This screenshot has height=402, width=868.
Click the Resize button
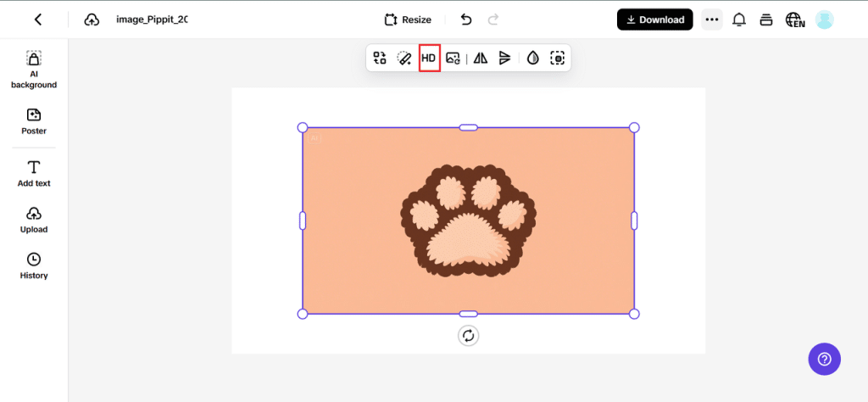coord(408,20)
